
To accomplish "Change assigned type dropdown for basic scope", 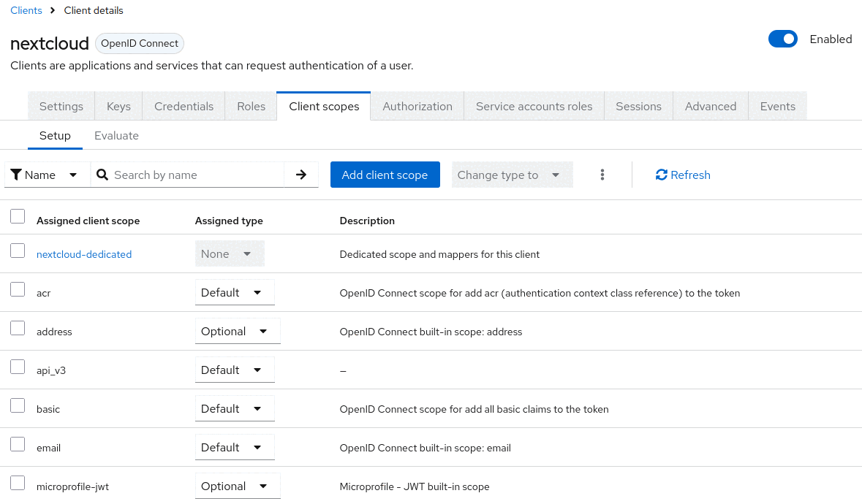I will (234, 408).
